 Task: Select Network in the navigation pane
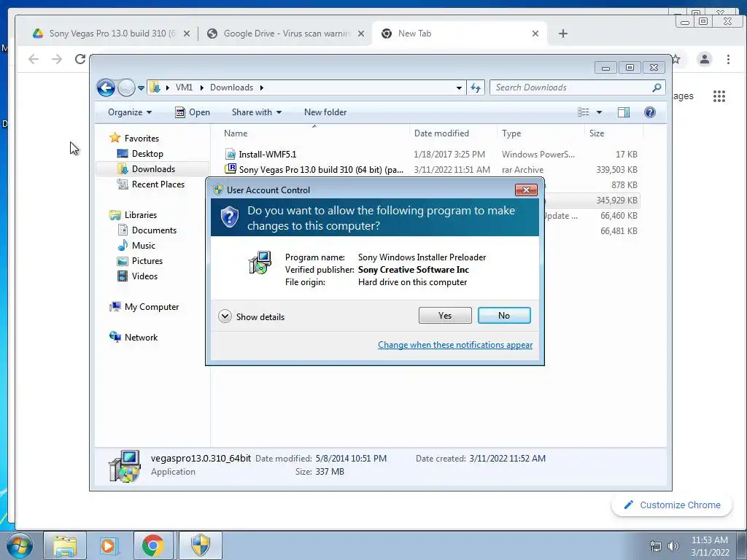pyautogui.click(x=141, y=338)
